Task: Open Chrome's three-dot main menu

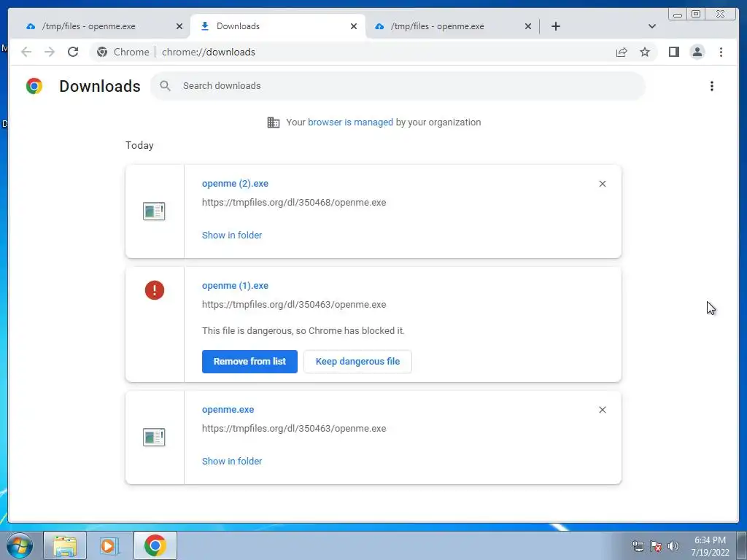Action: (x=721, y=52)
